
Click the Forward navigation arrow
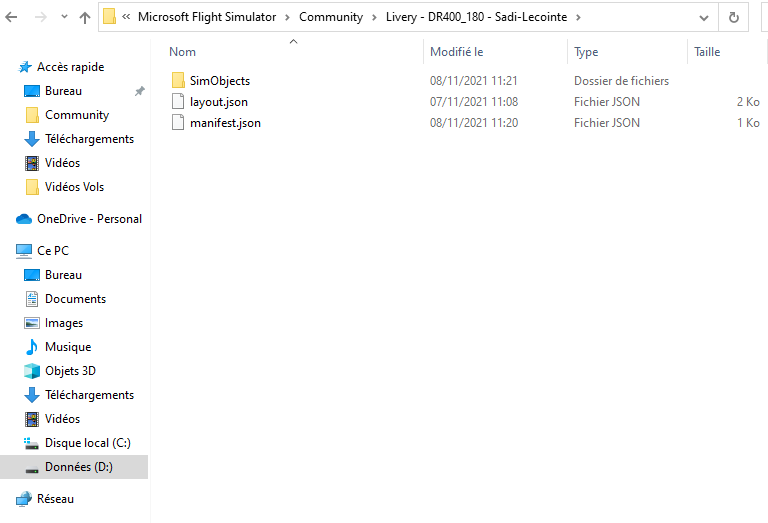[x=41, y=17]
